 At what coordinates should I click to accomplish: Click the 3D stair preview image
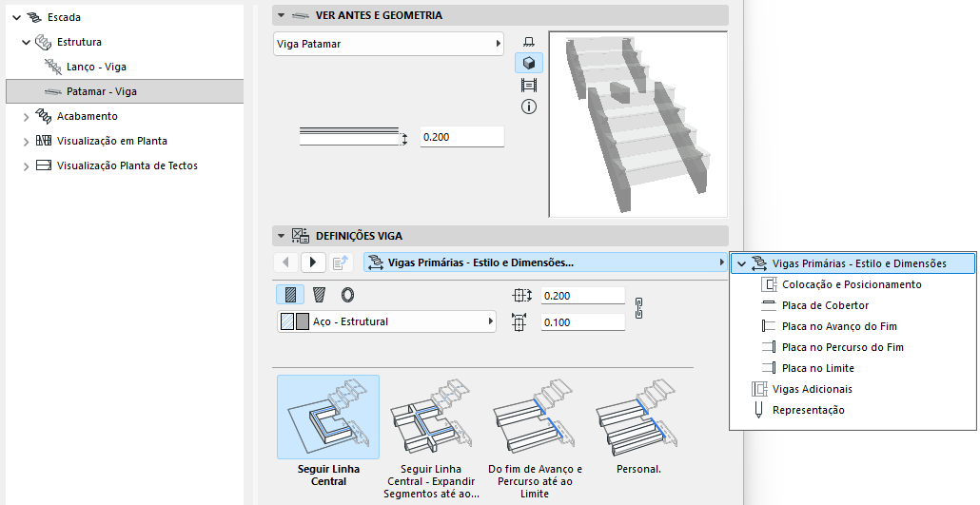point(638,125)
